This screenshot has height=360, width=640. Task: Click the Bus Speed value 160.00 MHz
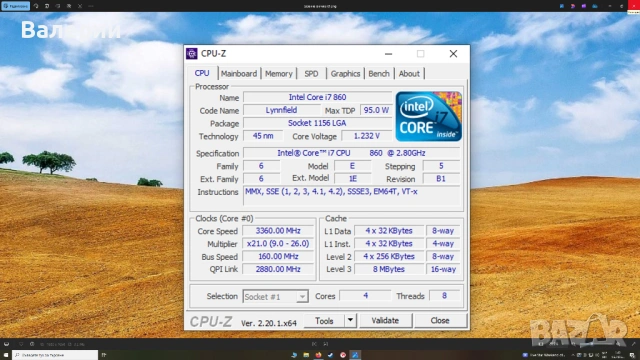click(x=278, y=256)
